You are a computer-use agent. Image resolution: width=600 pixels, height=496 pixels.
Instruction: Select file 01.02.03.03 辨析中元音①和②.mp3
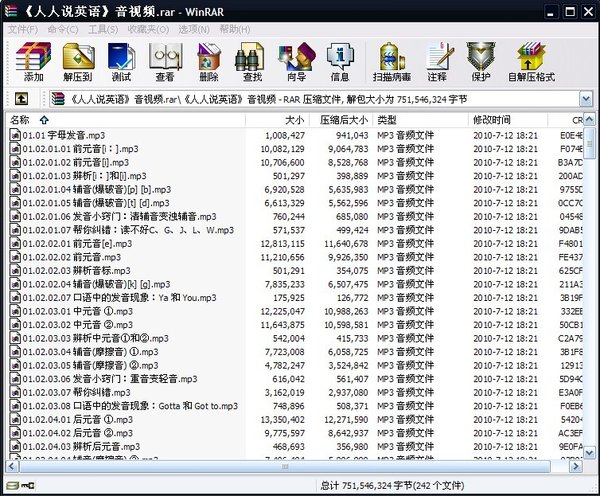coord(96,338)
